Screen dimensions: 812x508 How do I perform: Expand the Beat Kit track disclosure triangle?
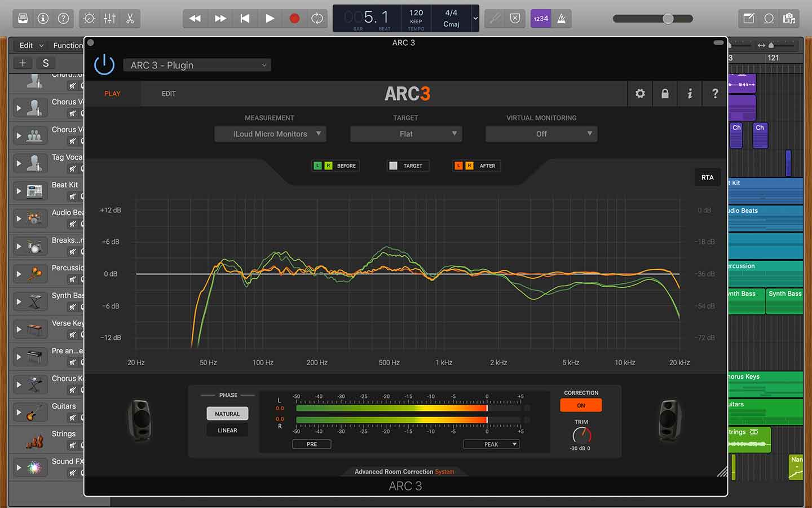[19, 191]
